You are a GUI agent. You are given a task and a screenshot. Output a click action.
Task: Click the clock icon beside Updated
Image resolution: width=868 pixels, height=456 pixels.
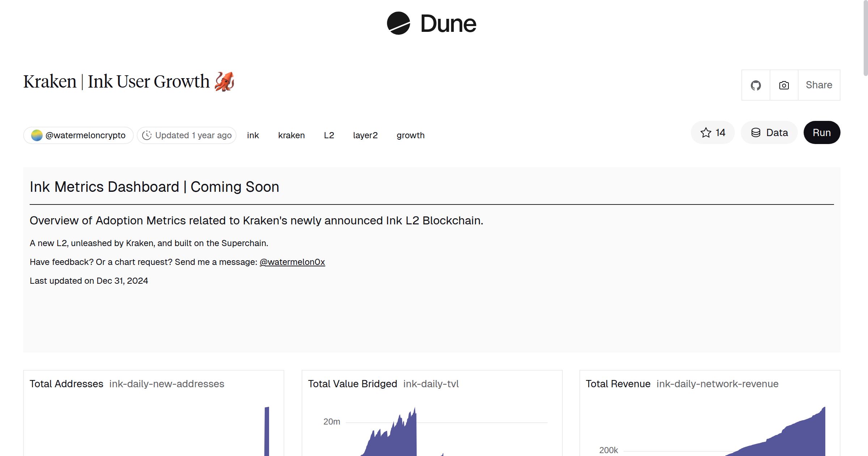[147, 135]
